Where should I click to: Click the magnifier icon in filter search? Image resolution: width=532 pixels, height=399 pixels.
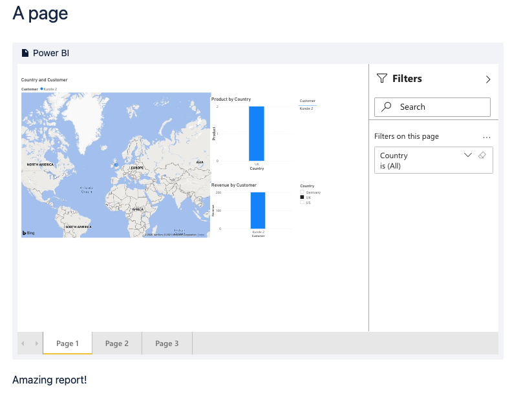click(x=386, y=107)
